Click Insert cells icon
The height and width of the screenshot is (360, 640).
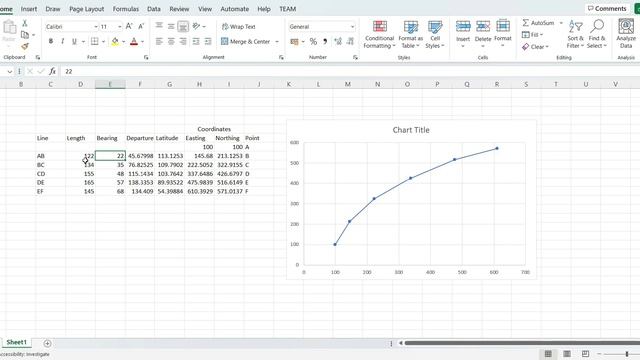tap(463, 27)
